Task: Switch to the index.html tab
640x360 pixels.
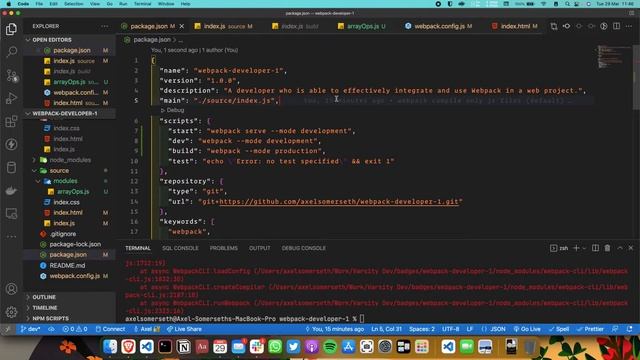Action: (x=514, y=26)
